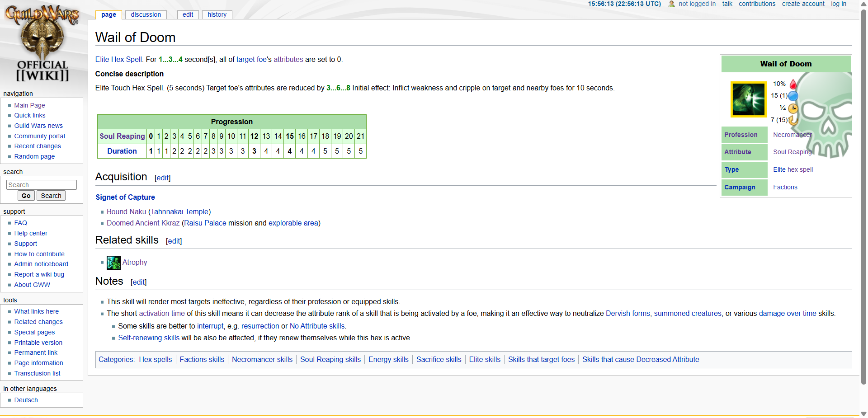Click Necromancer in the infobox
868x418 pixels.
click(792, 135)
